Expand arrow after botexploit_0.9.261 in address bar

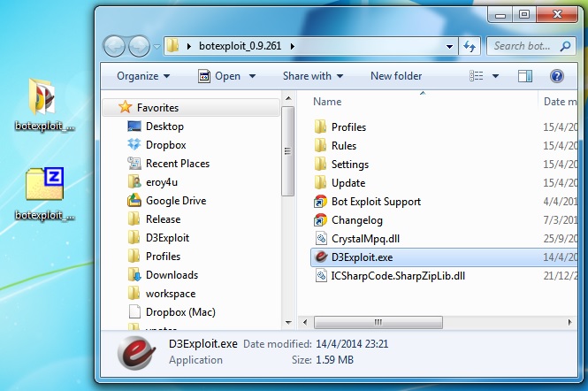click(x=293, y=46)
